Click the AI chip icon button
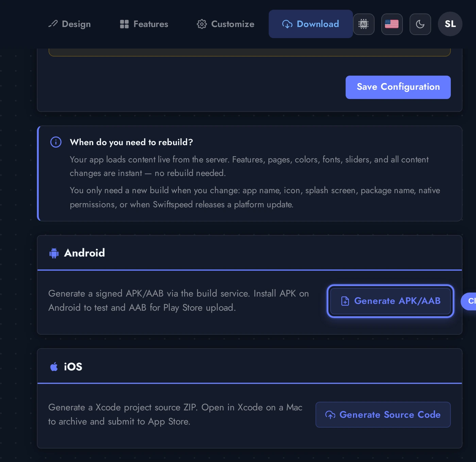 pyautogui.click(x=363, y=24)
